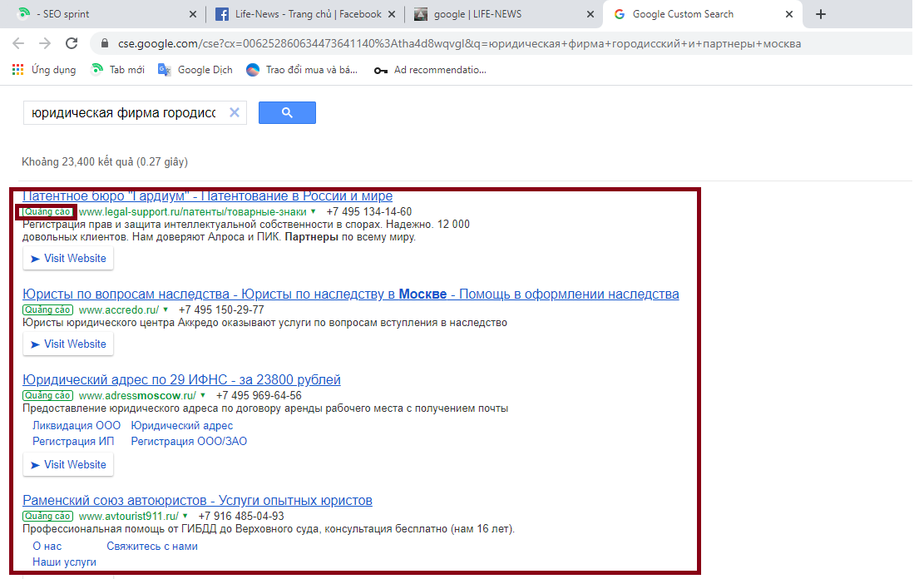Open Юридический адрес по 29 ИФНС result
The width and height of the screenshot is (924, 579).
(181, 379)
